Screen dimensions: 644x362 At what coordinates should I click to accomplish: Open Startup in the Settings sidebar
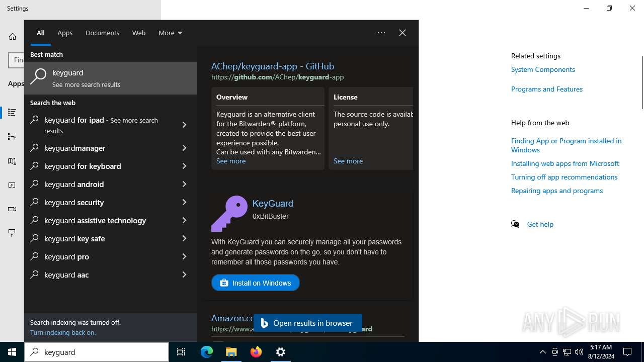tap(12, 233)
